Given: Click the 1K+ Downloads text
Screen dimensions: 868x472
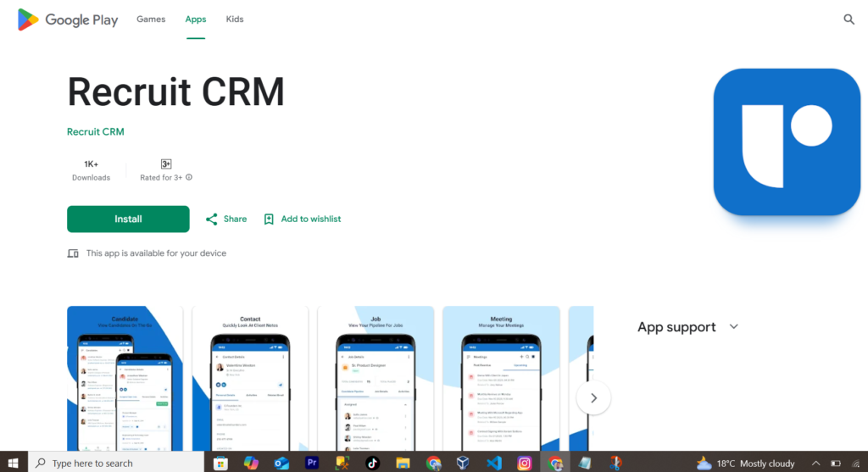Looking at the screenshot, I should [91, 169].
